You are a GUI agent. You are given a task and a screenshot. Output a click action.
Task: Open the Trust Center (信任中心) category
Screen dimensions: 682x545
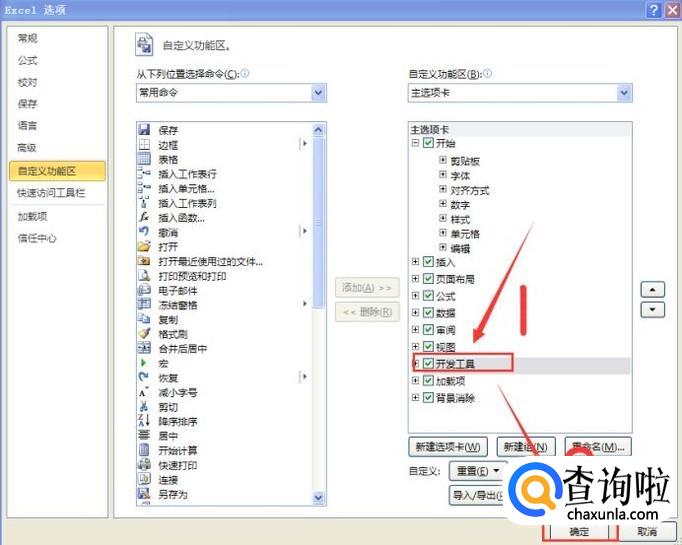(37, 238)
